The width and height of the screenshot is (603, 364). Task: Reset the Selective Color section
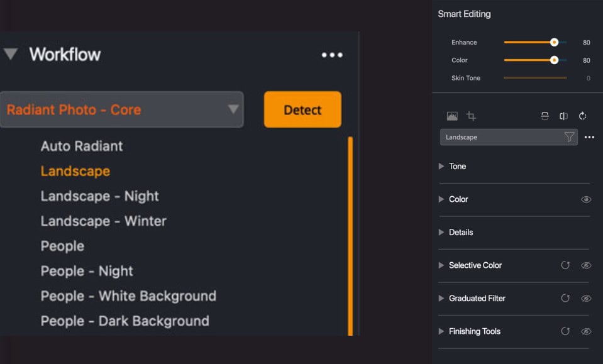tap(565, 265)
